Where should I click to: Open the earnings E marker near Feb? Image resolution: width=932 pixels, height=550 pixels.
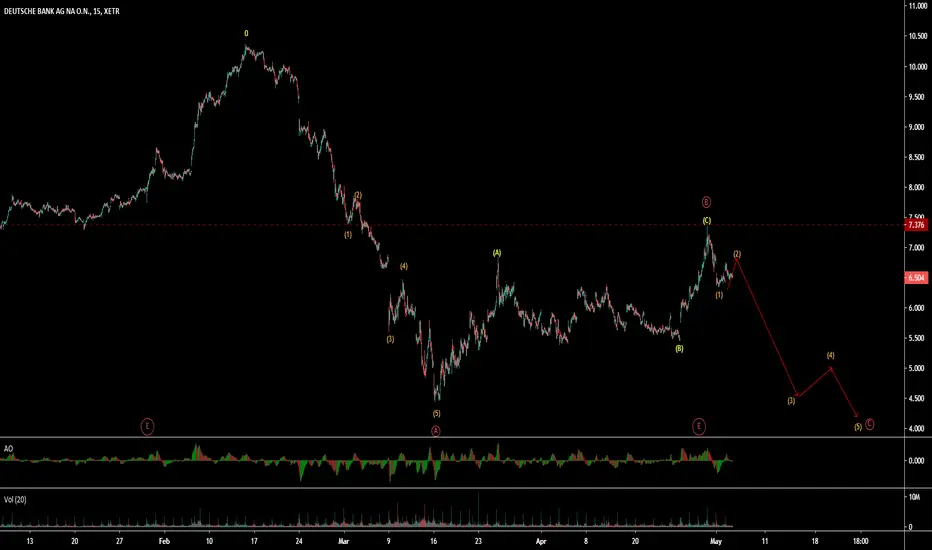147,426
